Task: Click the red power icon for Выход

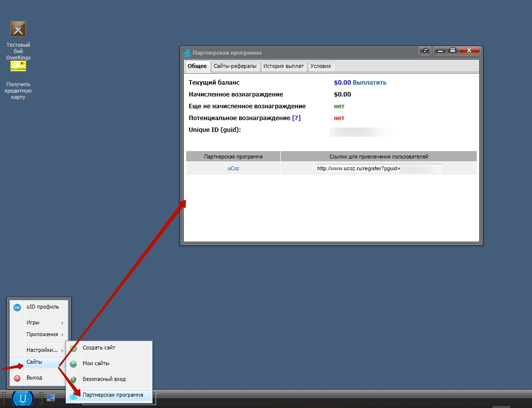Action: (x=17, y=378)
